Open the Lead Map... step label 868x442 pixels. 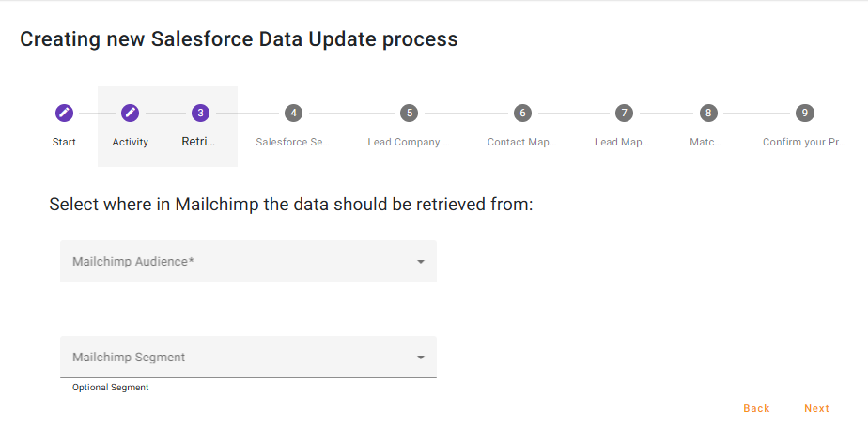point(622,143)
